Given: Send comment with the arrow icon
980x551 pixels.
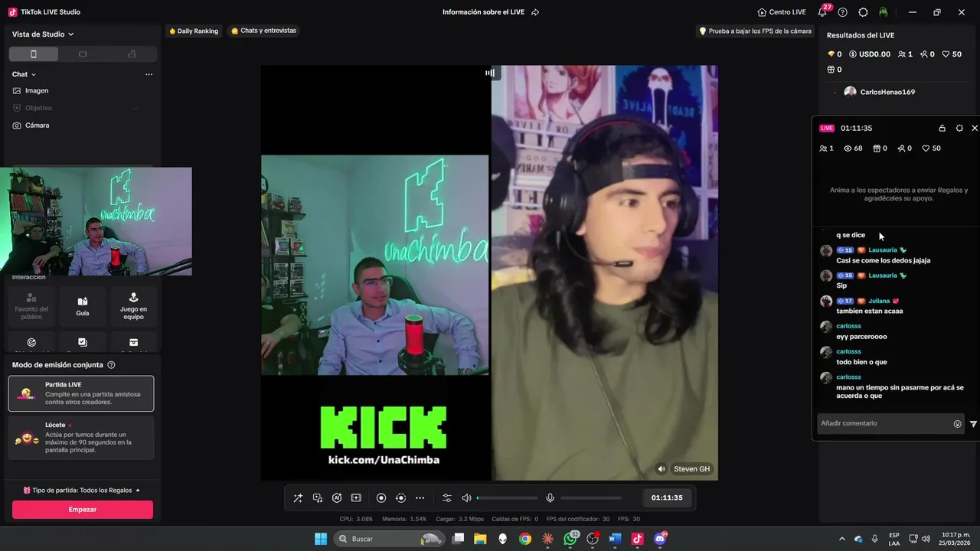Looking at the screenshot, I should coord(973,424).
